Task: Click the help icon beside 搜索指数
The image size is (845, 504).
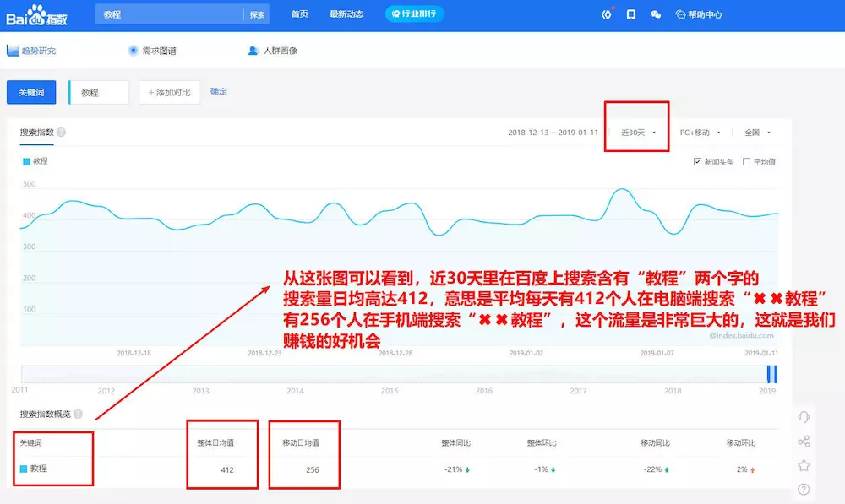Action: [62, 133]
